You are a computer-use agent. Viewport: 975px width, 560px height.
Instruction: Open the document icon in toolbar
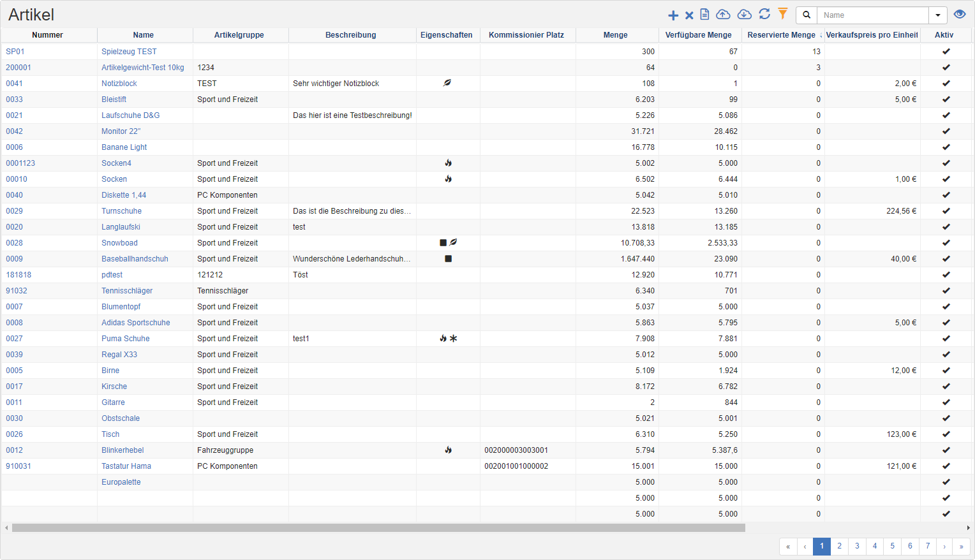click(x=704, y=15)
